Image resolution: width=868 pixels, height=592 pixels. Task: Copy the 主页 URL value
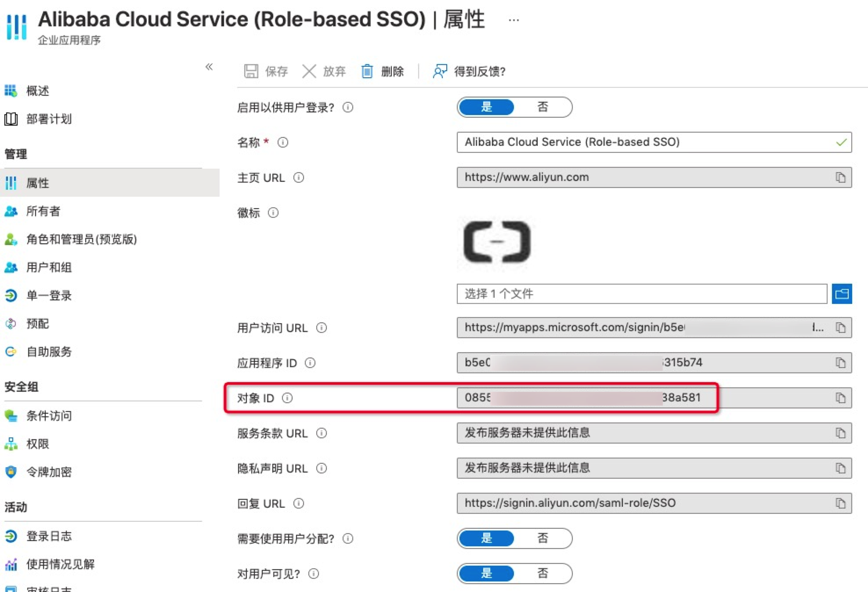click(840, 177)
